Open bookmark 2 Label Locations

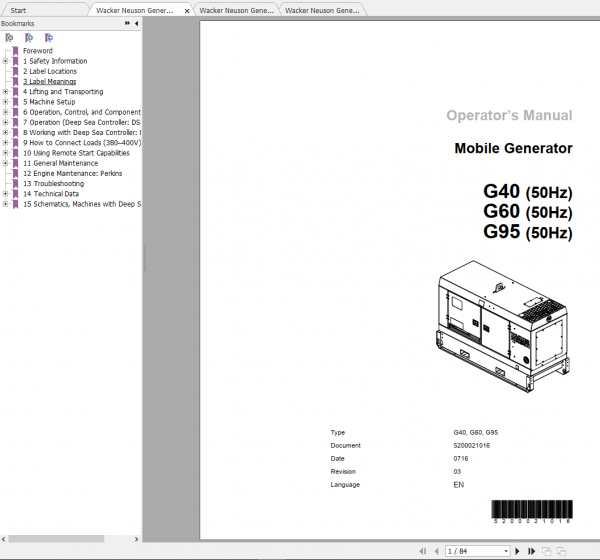(50, 71)
